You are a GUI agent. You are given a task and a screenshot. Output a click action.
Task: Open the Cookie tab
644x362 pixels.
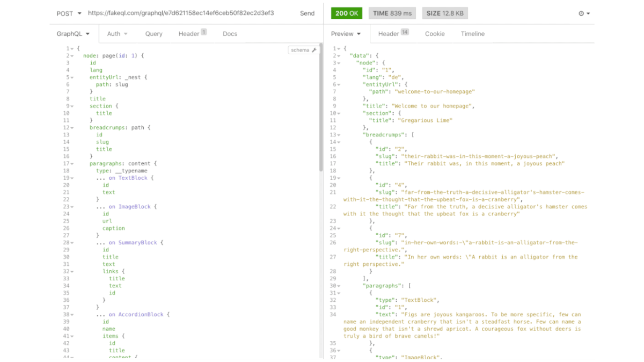(x=435, y=33)
